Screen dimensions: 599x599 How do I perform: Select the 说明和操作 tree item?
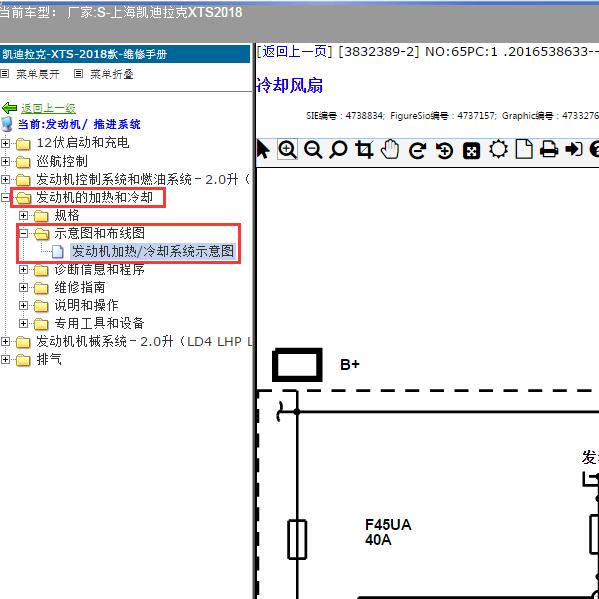(86, 306)
